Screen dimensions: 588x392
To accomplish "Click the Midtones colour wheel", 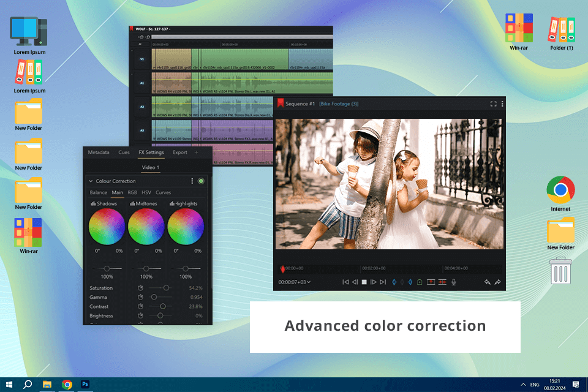I will click(x=146, y=227).
